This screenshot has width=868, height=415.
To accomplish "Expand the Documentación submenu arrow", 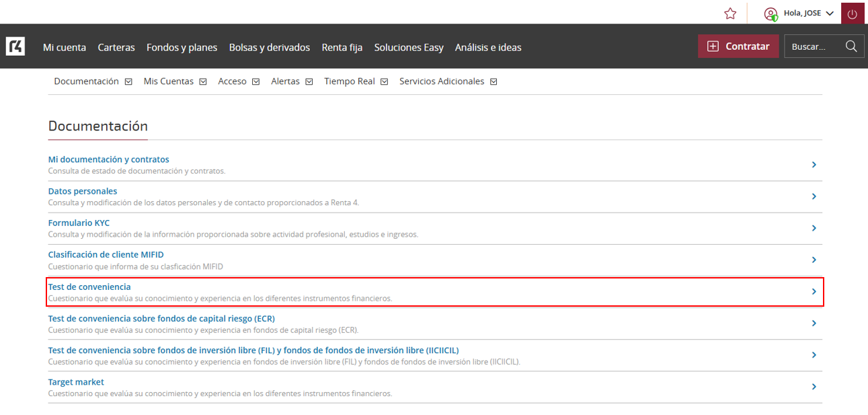I will pos(128,81).
